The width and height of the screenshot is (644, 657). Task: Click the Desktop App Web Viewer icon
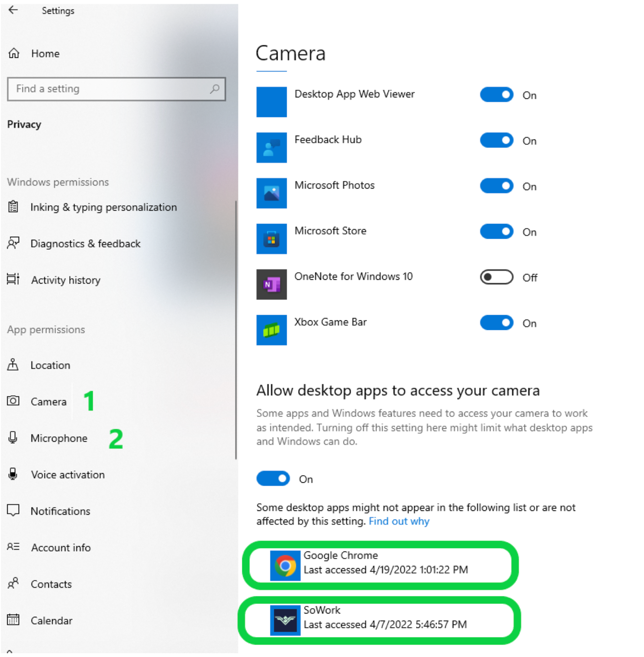point(271,102)
